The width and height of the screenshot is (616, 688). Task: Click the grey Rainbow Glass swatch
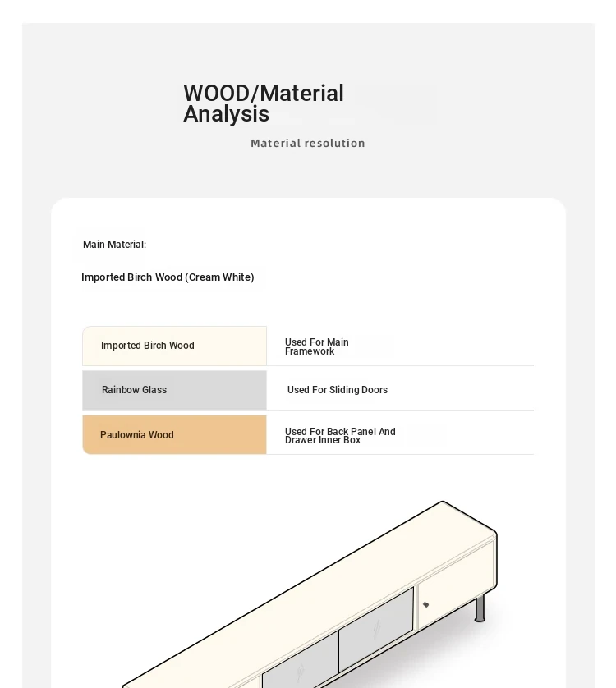click(174, 390)
